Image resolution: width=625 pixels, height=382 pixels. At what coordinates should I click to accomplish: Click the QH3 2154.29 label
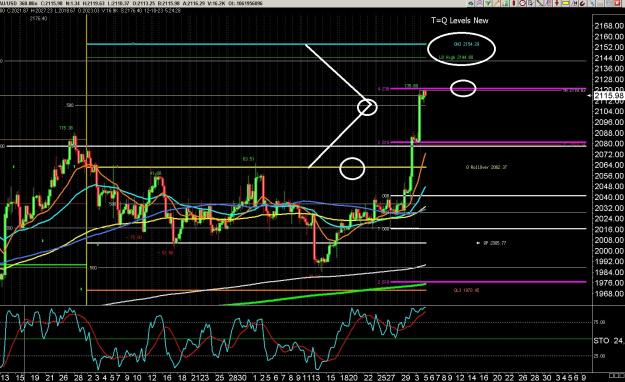[466, 44]
